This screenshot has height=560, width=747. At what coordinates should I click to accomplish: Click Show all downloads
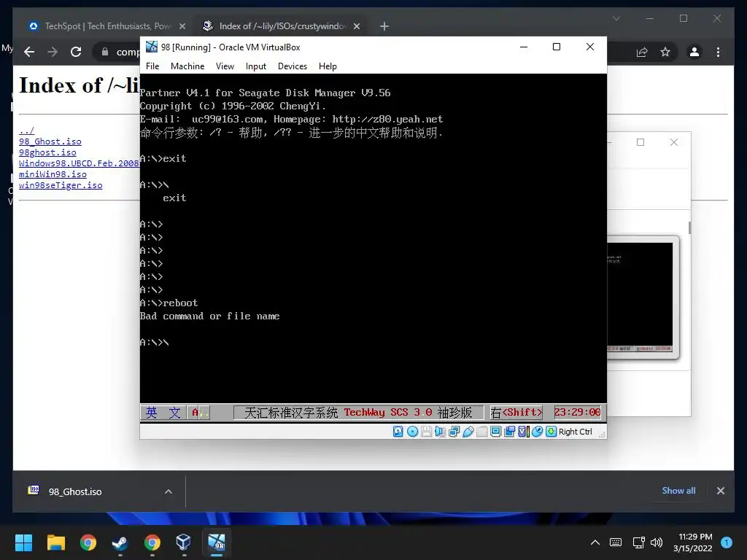click(x=678, y=491)
